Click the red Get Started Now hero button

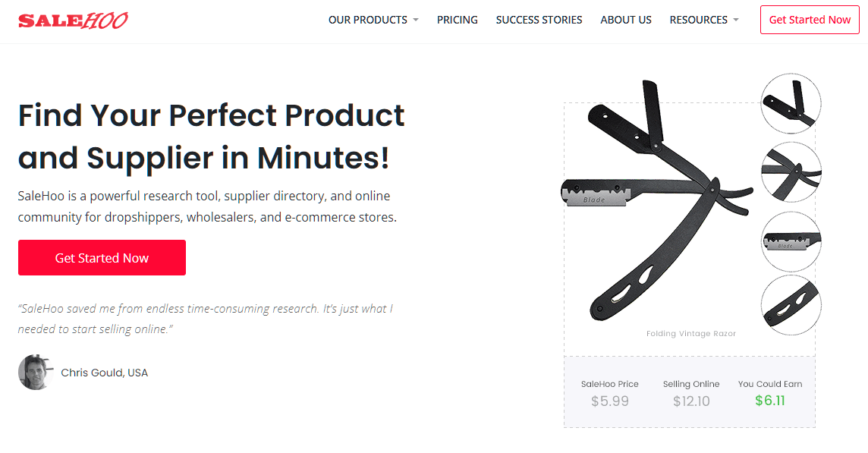click(x=102, y=257)
